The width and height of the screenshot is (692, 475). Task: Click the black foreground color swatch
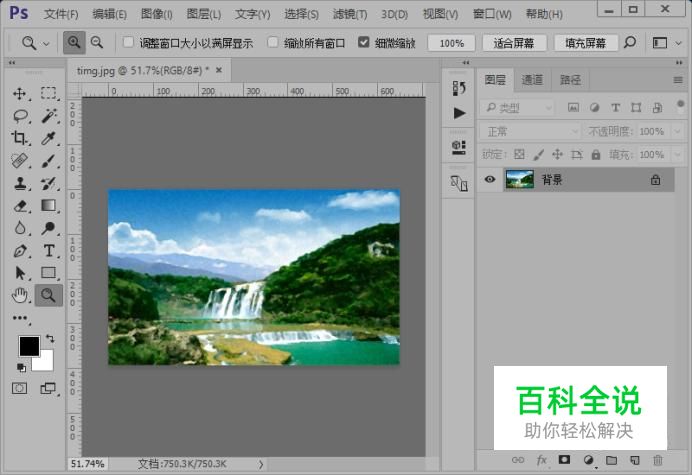click(x=29, y=346)
